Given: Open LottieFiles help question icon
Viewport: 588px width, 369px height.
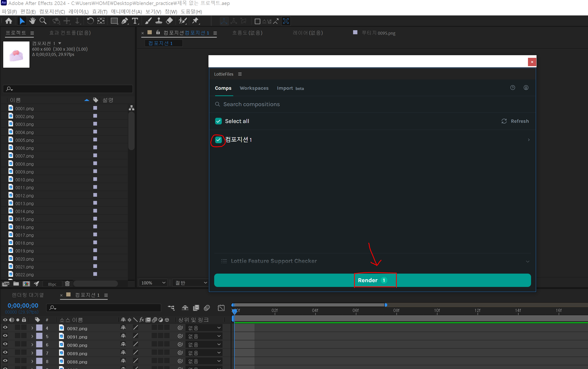Looking at the screenshot, I should click(512, 88).
